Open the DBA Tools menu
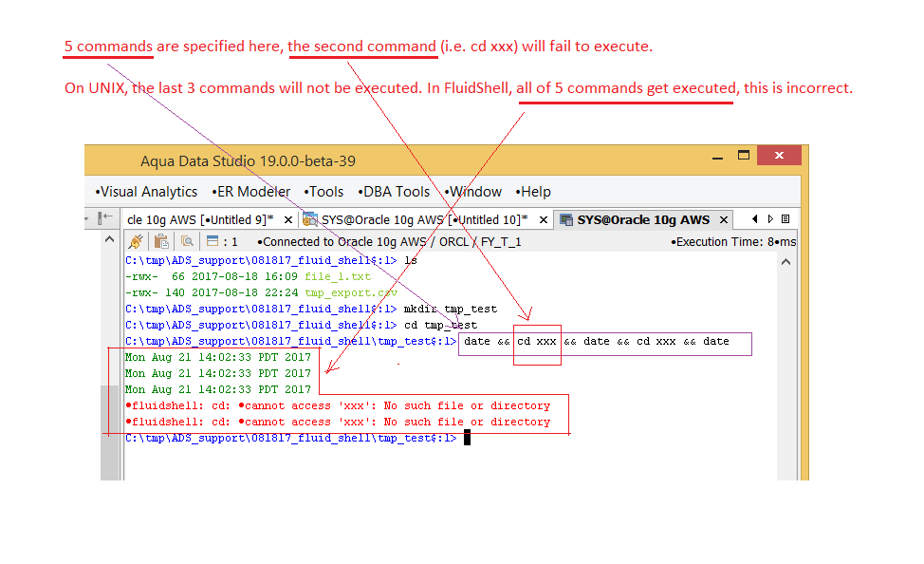Screen dimensions: 924x564 click(x=394, y=192)
